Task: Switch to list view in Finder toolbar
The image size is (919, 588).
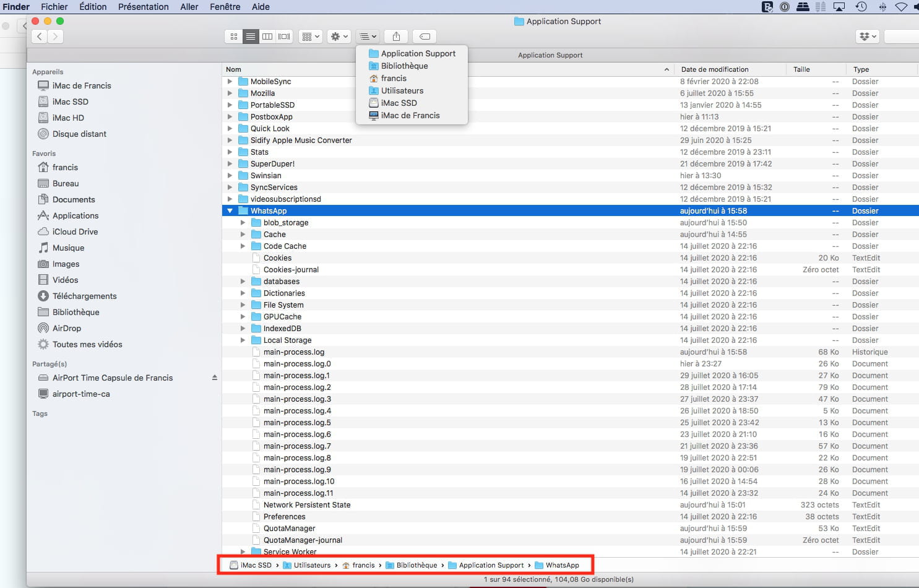Action: click(251, 37)
